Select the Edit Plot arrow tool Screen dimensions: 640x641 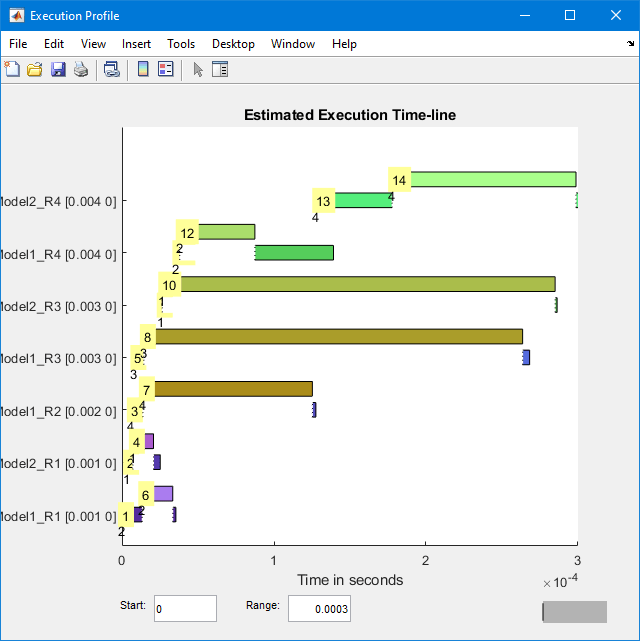pos(198,69)
